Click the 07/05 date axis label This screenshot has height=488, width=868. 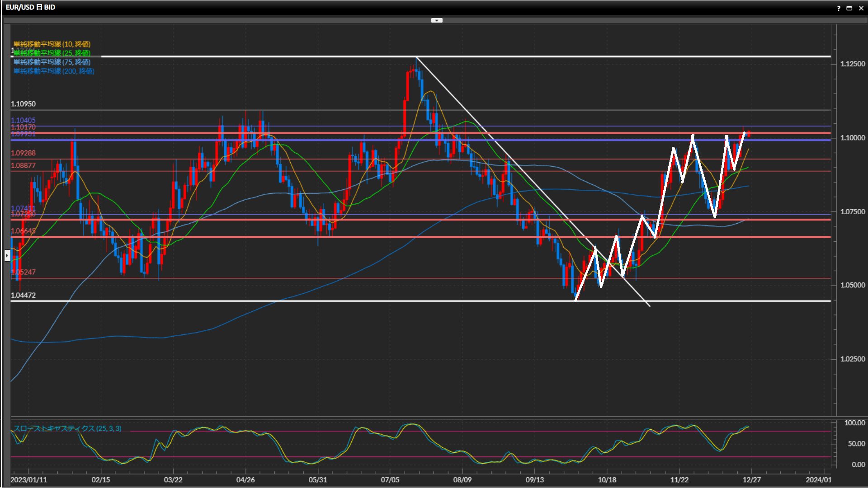click(390, 479)
